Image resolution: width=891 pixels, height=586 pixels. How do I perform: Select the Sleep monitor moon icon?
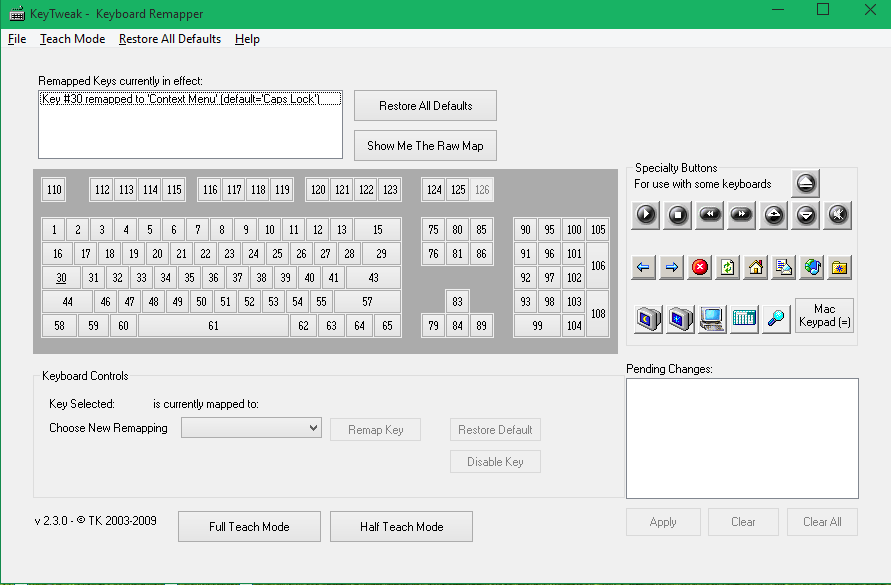[x=648, y=319]
